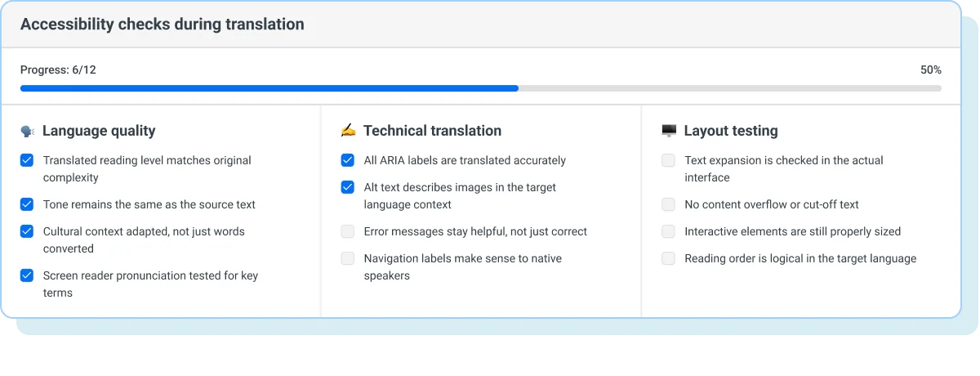Uncheck 'Translated reading level matches original complexity'
This screenshot has height=376, width=980.
(x=27, y=161)
